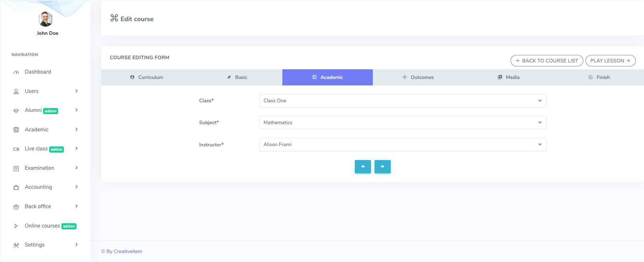Viewport: 644px width, 262px height.
Task: Click the Dashboard speedometer icon
Action: pos(16,72)
